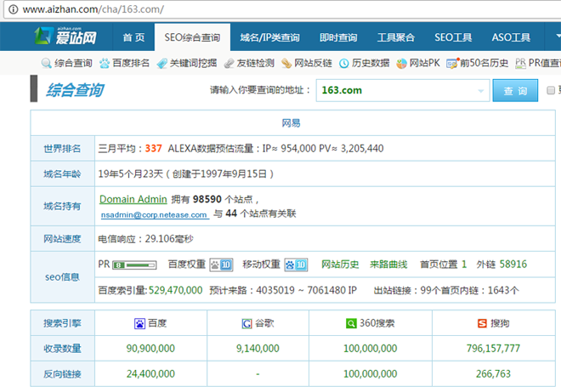The width and height of the screenshot is (561, 392).
Task: Open the 网站历史 link
Action: point(340,264)
